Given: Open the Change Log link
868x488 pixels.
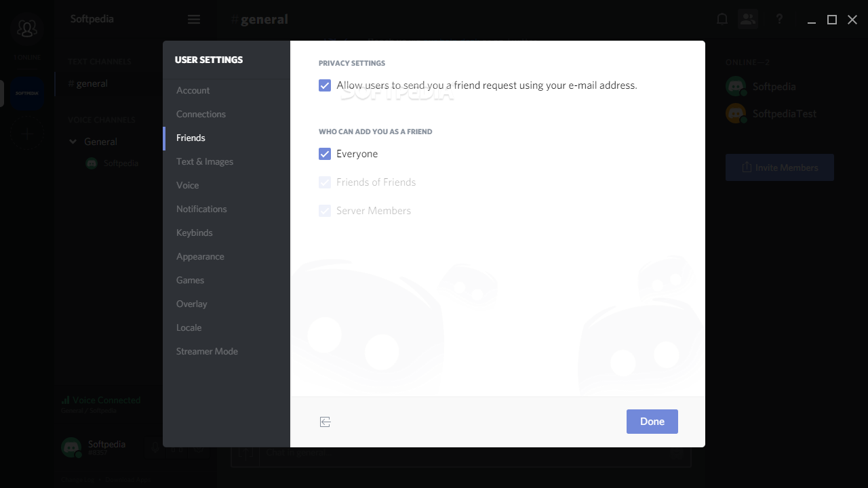Looking at the screenshot, I should 77,479.
